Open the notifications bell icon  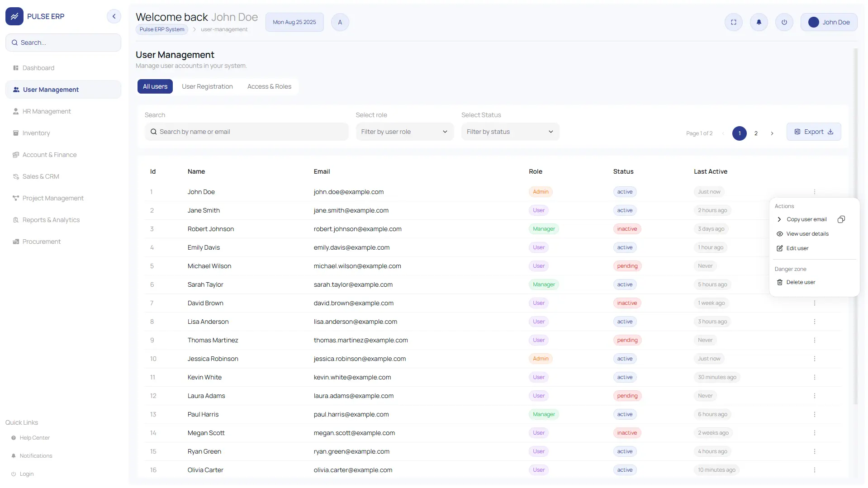pyautogui.click(x=759, y=22)
